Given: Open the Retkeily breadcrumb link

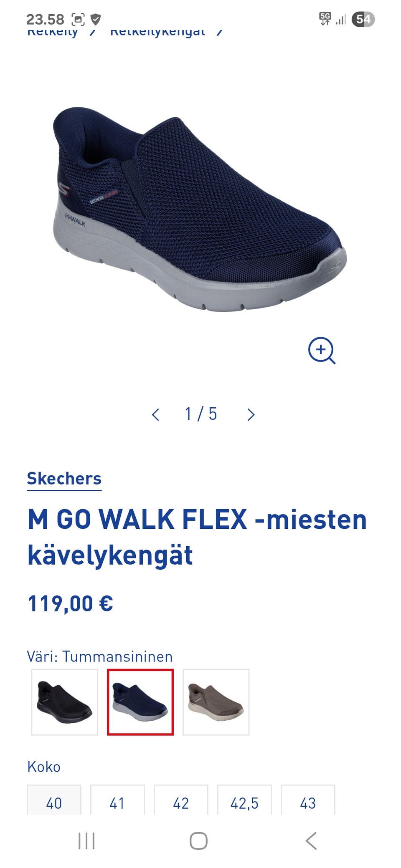Looking at the screenshot, I should (x=53, y=32).
